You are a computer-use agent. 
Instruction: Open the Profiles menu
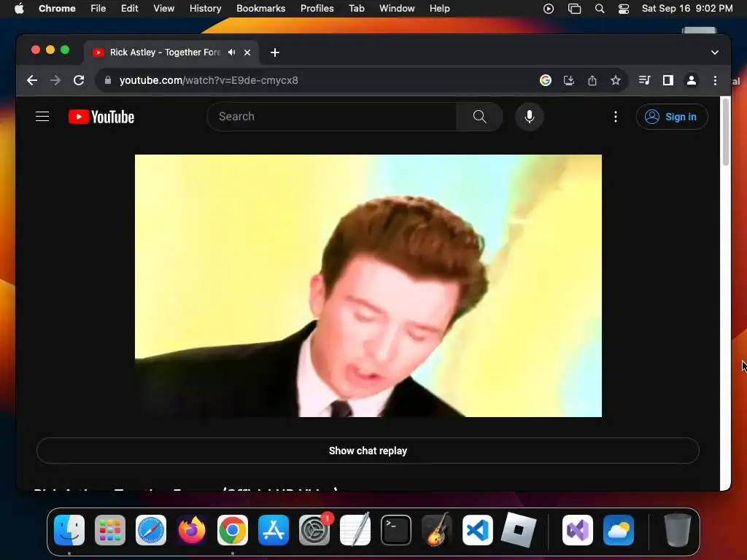pyautogui.click(x=317, y=9)
